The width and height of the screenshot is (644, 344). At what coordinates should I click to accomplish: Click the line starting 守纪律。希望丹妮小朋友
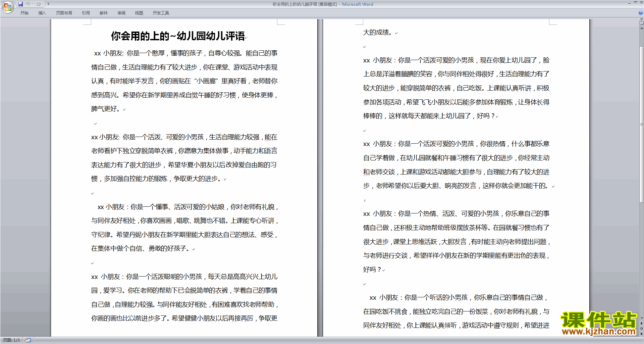click(x=184, y=235)
